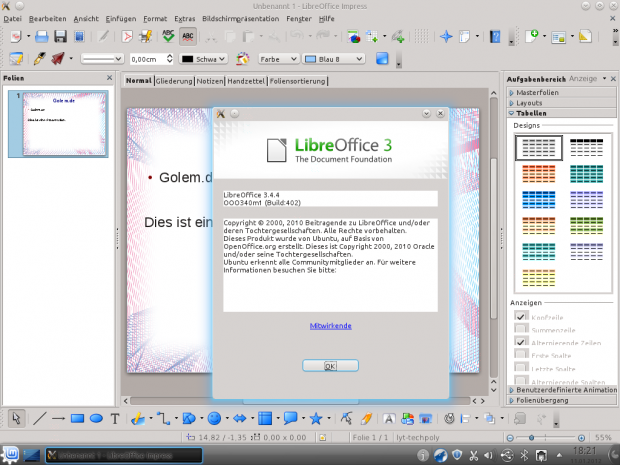Select the Flowchart shapes tool
This screenshot has width=620, height=465.
(265, 418)
